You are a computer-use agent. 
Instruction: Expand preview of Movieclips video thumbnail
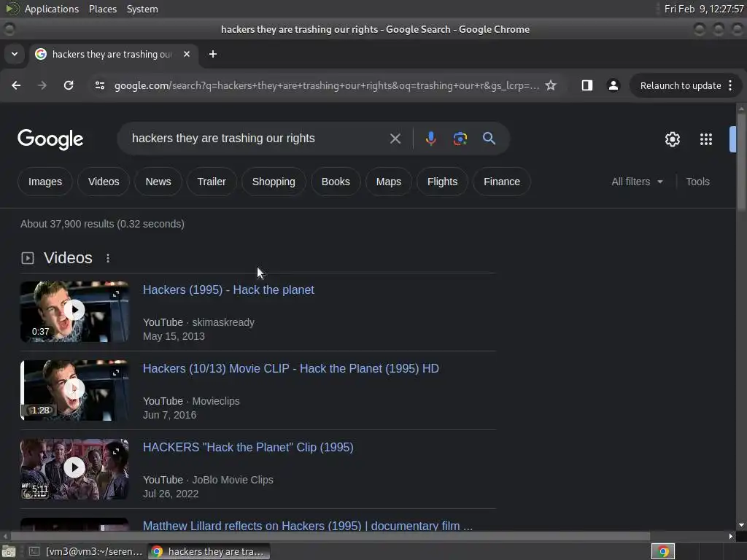116,373
